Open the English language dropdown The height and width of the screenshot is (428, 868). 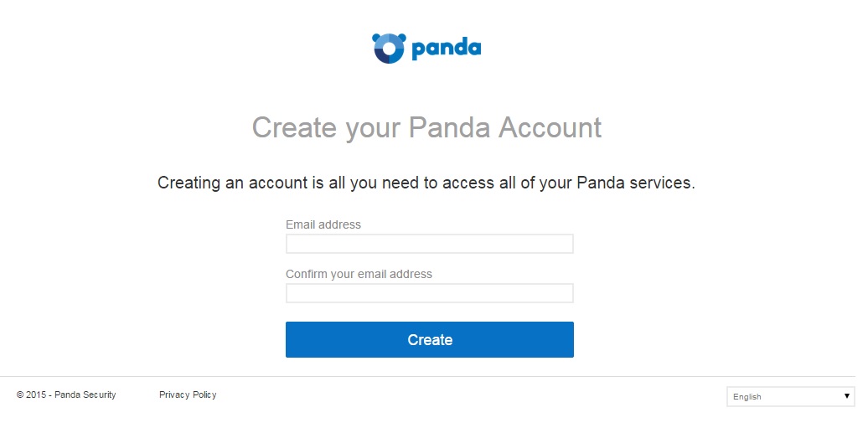coord(790,396)
